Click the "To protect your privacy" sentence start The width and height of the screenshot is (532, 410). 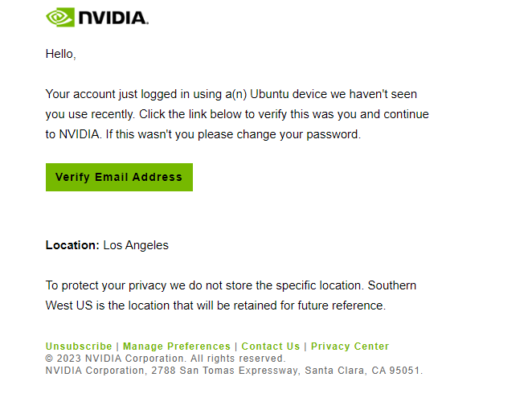(x=106, y=285)
